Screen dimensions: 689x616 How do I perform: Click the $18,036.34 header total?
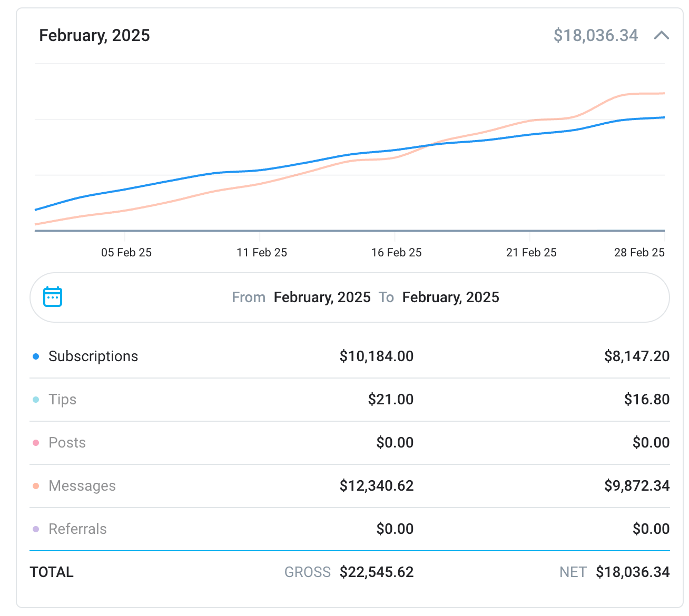(595, 35)
